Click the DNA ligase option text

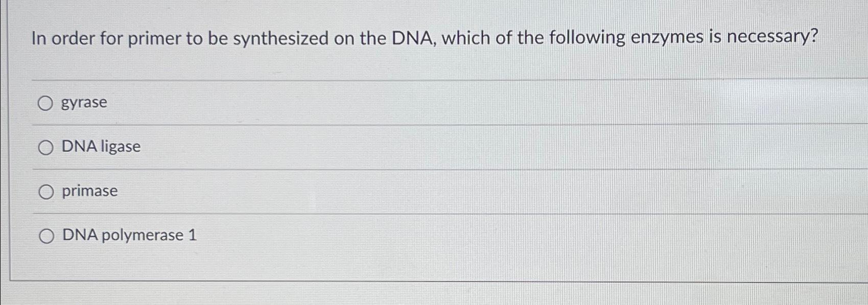click(x=101, y=147)
